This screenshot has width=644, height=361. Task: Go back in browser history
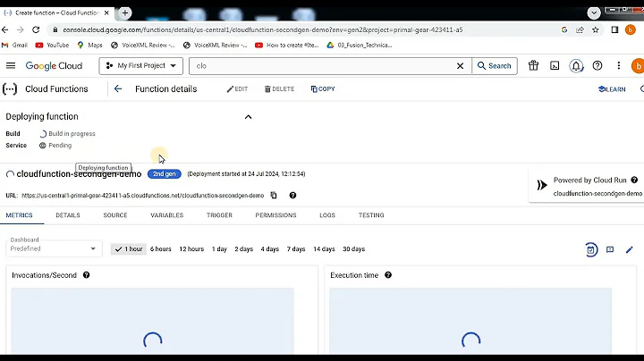[x=5, y=29]
